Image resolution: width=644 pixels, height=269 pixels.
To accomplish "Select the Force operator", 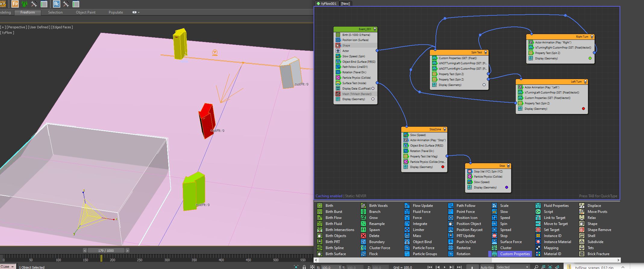I will 417,217.
